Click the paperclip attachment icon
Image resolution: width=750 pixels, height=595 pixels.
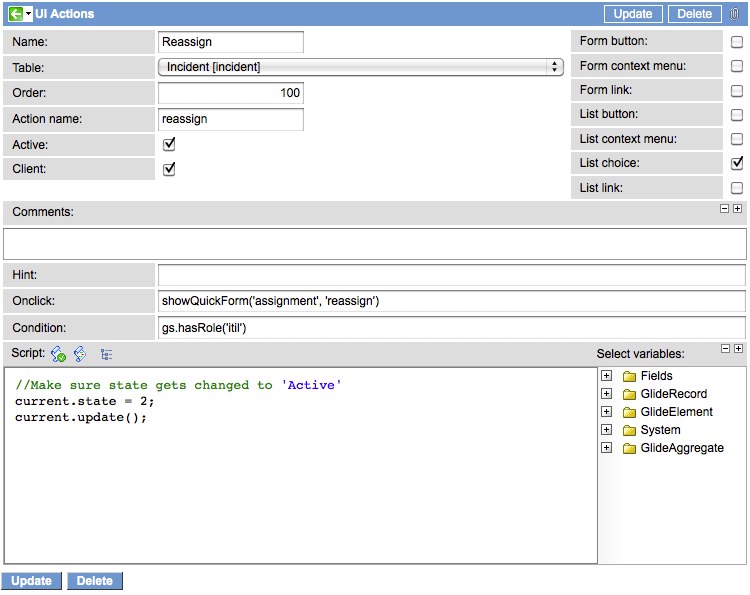click(735, 14)
